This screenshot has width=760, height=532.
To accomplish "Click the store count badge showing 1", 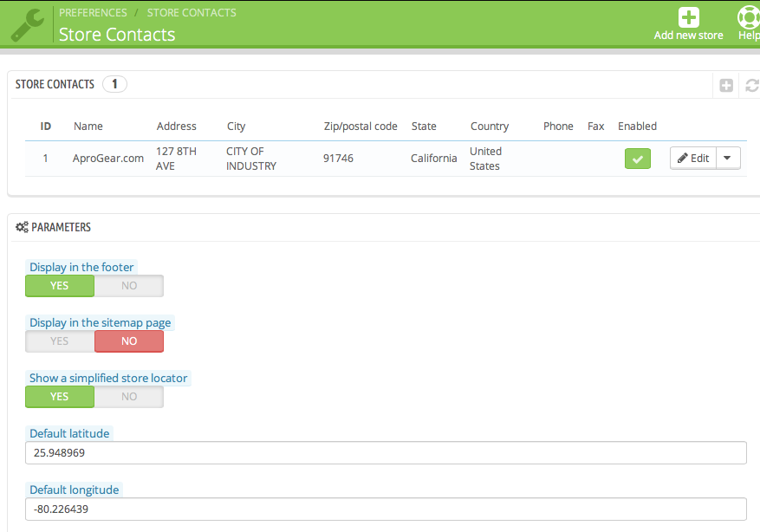I will [x=115, y=84].
